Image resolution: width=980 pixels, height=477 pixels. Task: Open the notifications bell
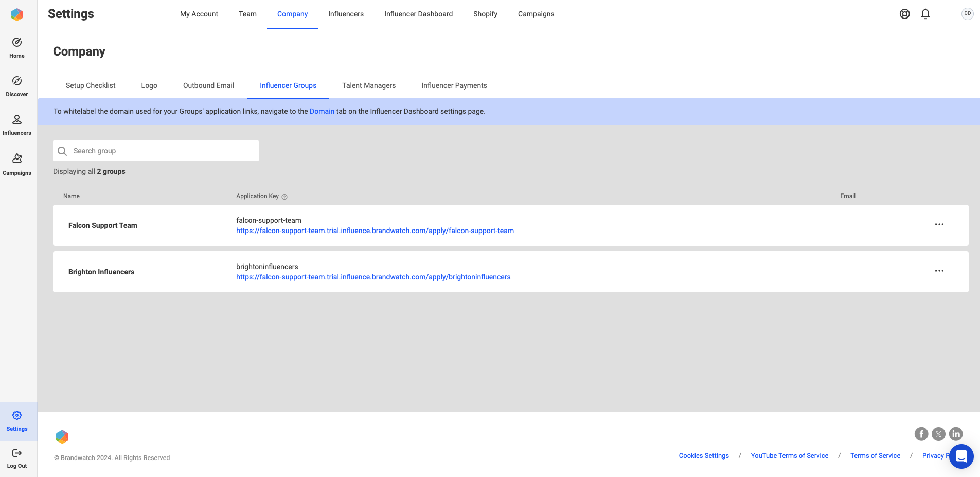(x=925, y=14)
